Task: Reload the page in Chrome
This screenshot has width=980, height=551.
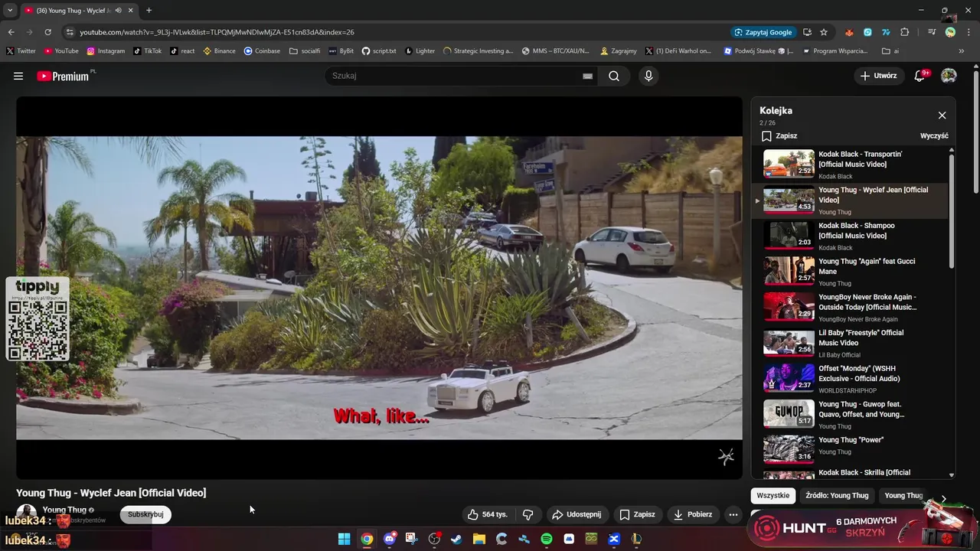Action: tap(47, 32)
